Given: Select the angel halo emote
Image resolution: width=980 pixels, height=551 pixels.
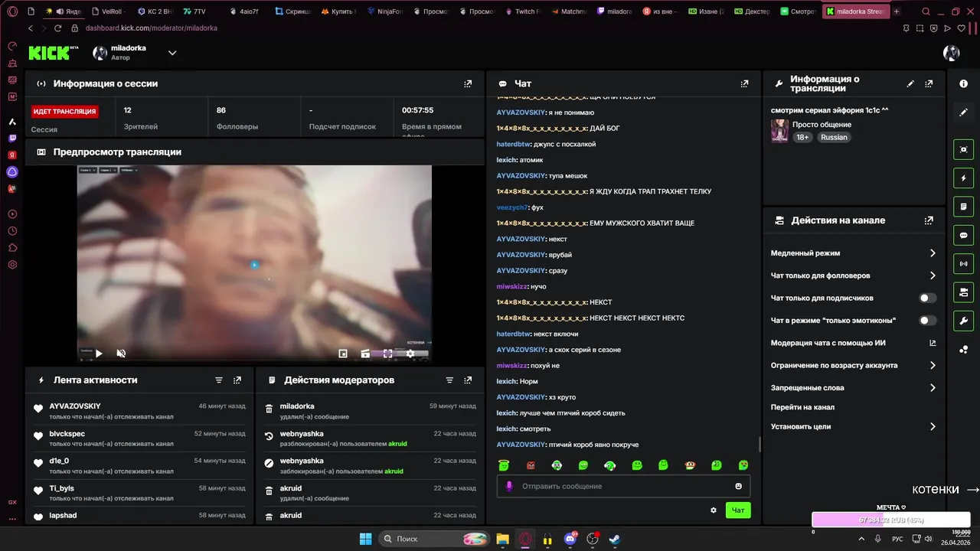Looking at the screenshot, I should pos(504,465).
